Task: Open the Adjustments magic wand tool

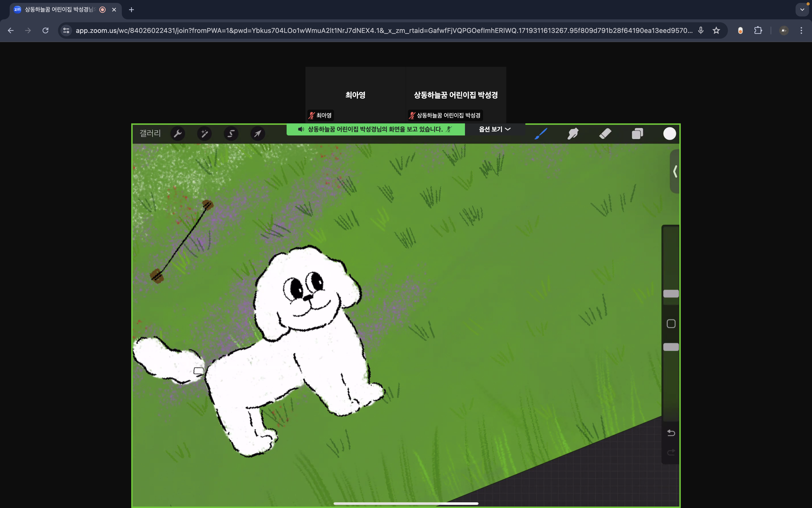Action: point(204,134)
